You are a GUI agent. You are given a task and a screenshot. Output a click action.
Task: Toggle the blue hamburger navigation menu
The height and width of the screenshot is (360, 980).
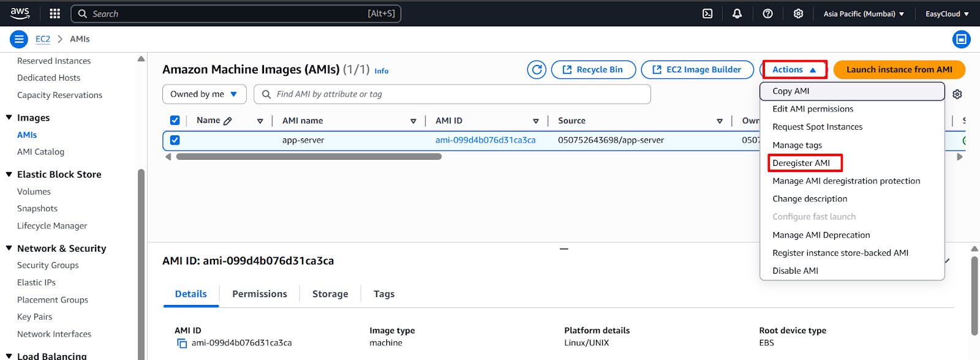click(19, 39)
